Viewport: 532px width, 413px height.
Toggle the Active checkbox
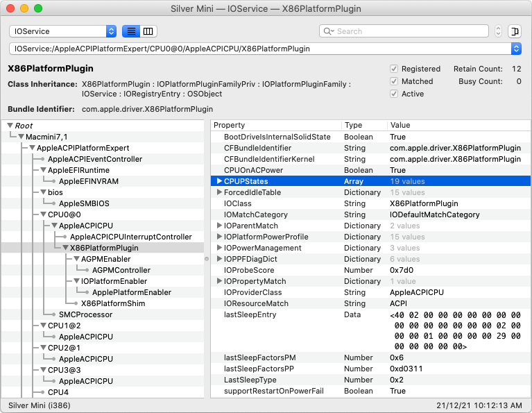tap(393, 94)
